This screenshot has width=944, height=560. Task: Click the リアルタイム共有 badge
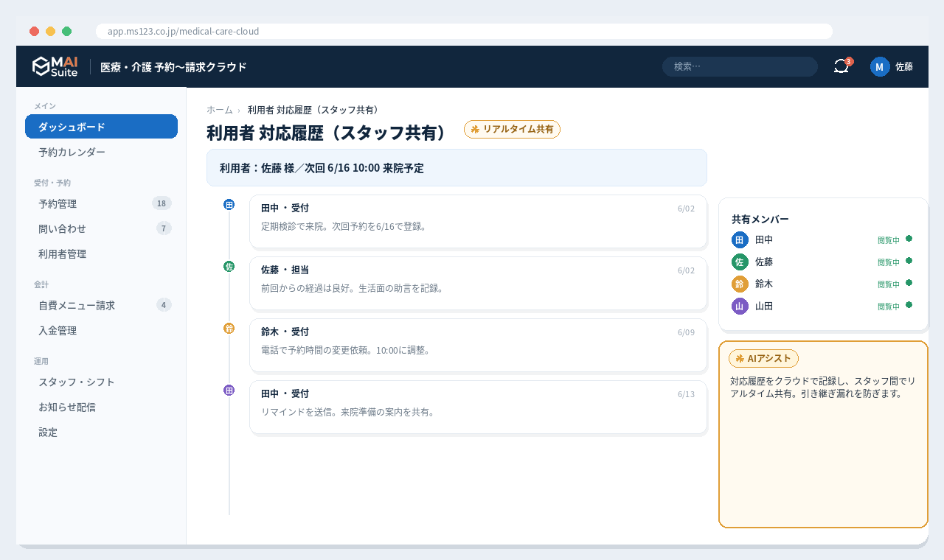click(x=512, y=129)
